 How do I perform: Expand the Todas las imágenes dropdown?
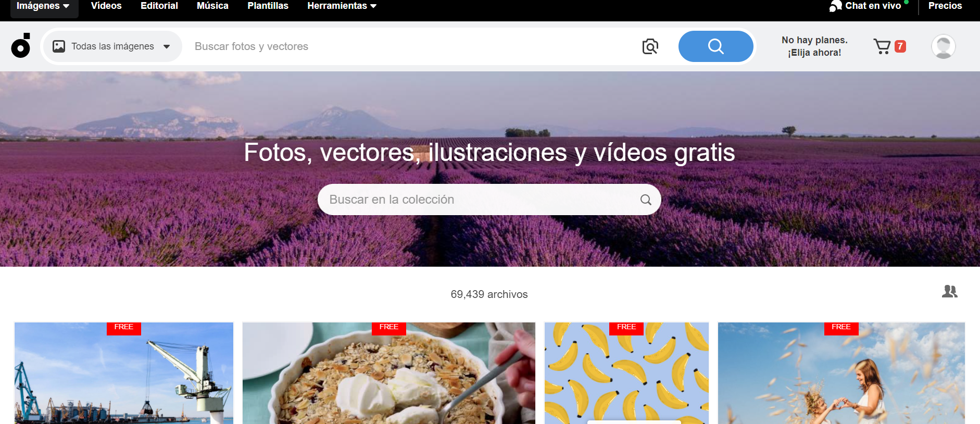[x=112, y=46]
